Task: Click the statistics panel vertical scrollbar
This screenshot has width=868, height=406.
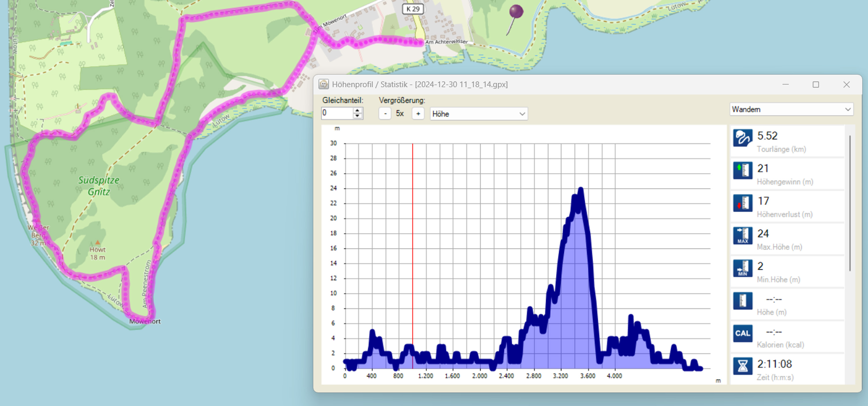Action: coord(850,203)
